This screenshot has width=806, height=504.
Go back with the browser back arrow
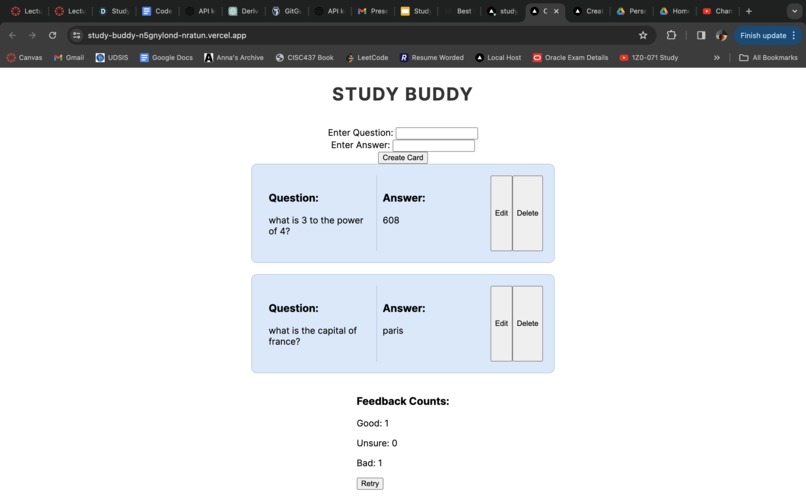[12, 35]
